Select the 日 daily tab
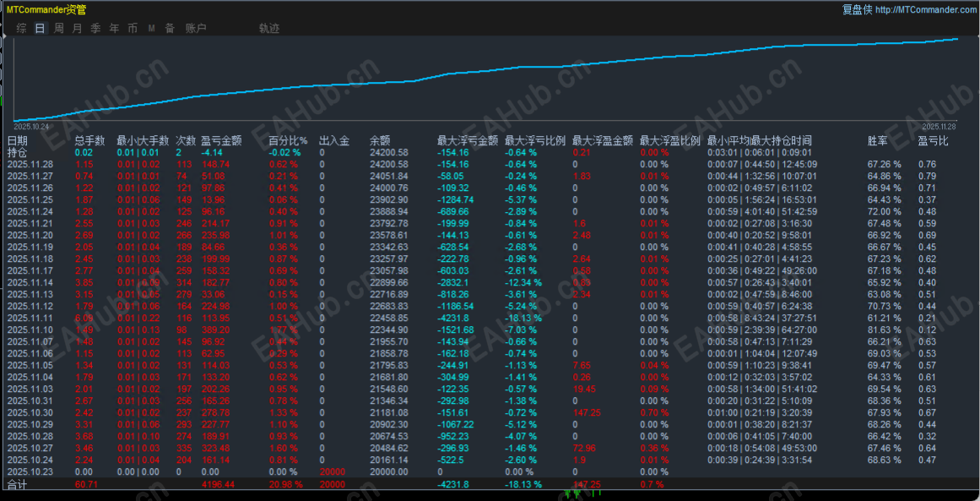Screen dimensions: 980x501 pyautogui.click(x=40, y=28)
